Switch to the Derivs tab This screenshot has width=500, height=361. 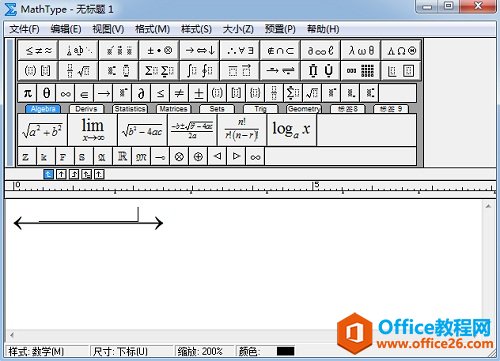tap(86, 109)
